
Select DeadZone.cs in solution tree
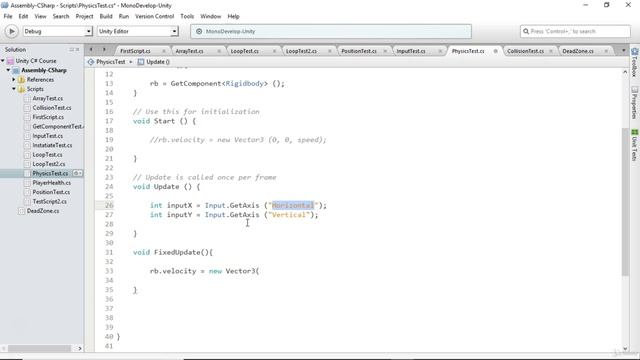tap(43, 211)
